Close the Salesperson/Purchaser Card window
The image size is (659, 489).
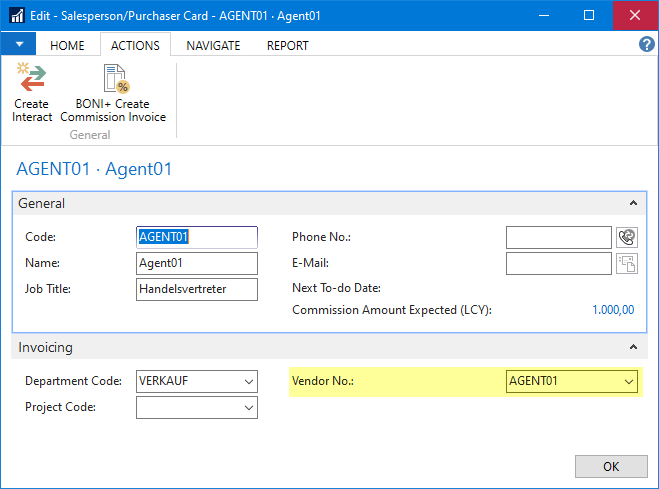[635, 16]
